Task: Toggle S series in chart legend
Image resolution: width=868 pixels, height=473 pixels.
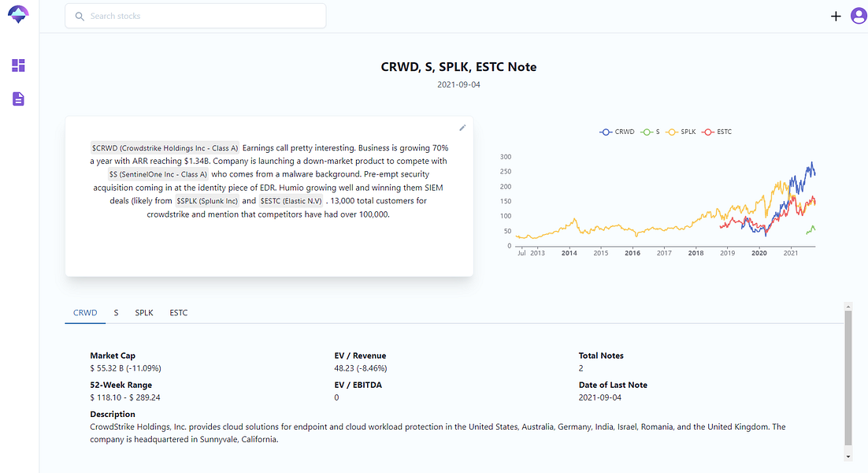Action: pos(650,132)
